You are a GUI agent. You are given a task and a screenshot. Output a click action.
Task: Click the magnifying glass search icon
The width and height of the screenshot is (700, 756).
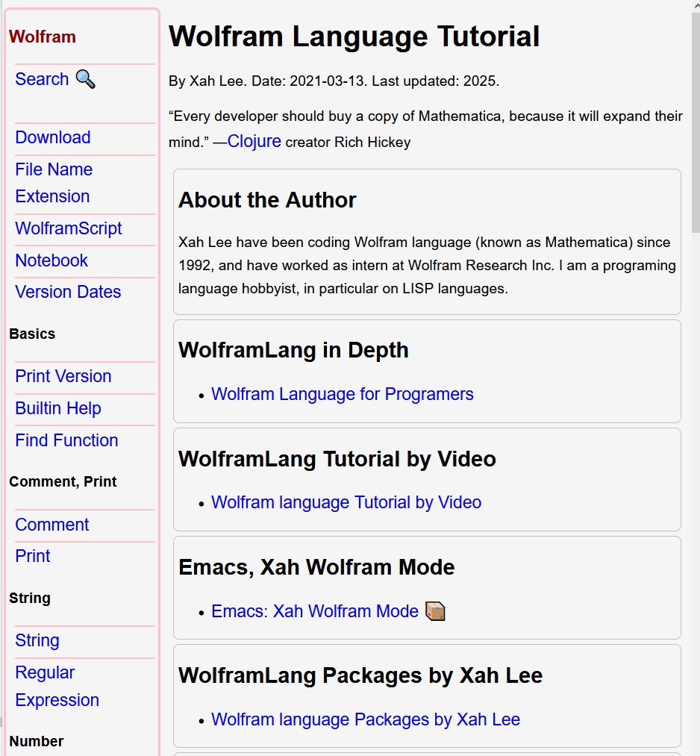85,79
